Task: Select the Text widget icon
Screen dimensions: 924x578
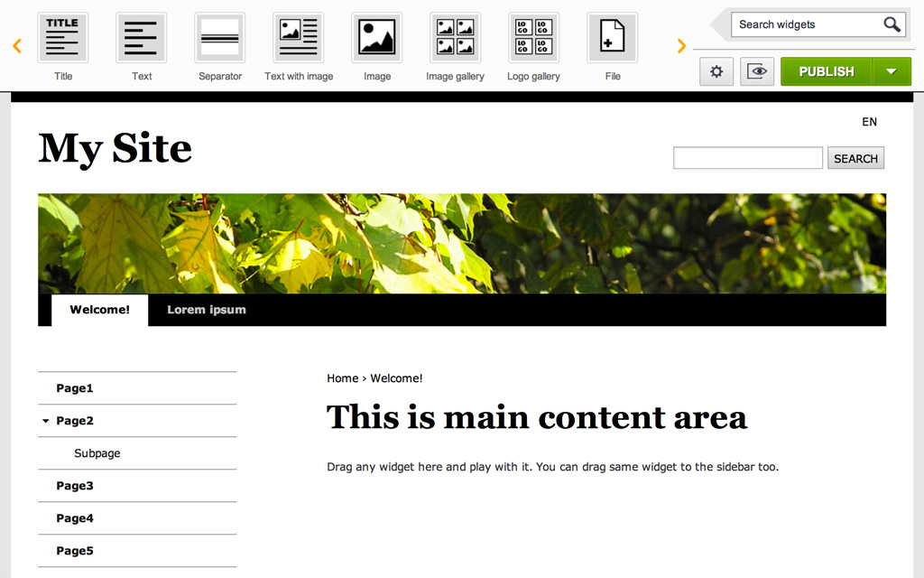Action: point(141,38)
